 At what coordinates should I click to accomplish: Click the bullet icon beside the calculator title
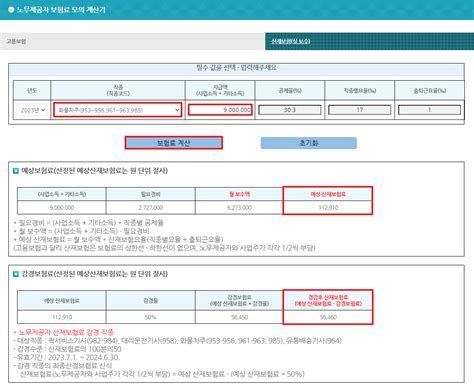coord(11,10)
